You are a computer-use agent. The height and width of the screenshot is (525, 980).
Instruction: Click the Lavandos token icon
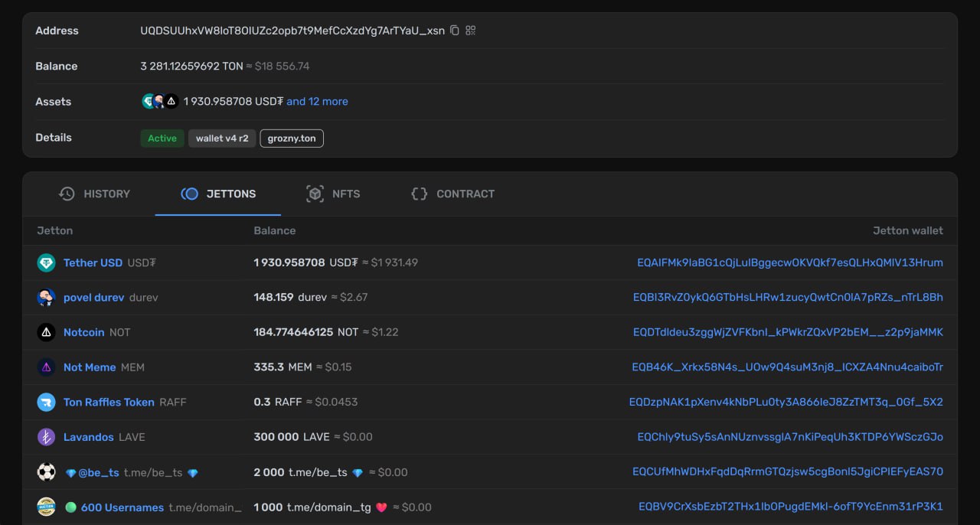click(x=47, y=437)
